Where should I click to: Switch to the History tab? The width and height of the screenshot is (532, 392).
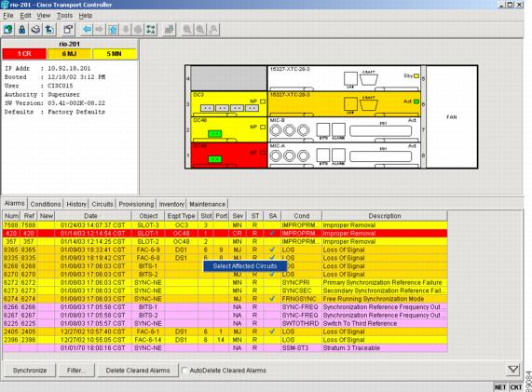pyautogui.click(x=76, y=204)
